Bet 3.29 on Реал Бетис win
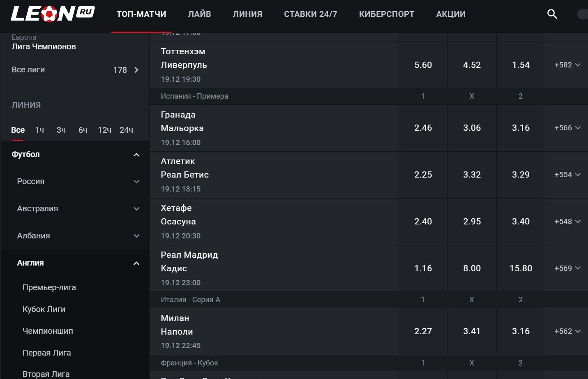 (x=521, y=175)
